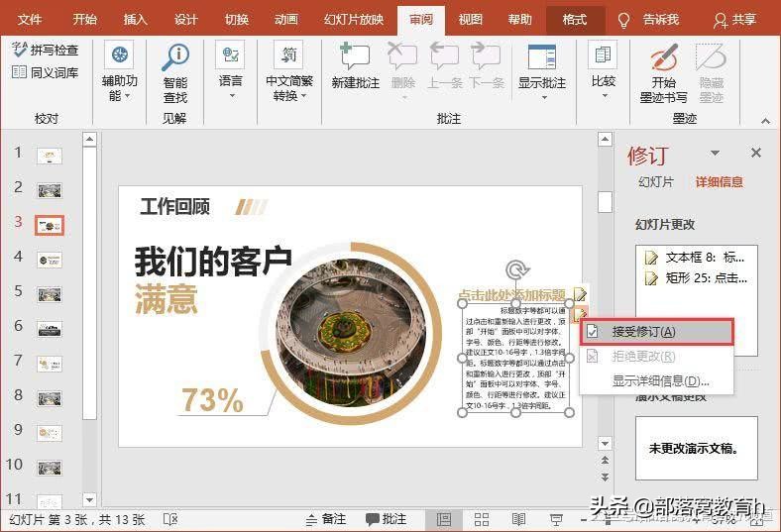Click the spell-check status icon in status bar
This screenshot has width=781, height=532.
click(x=170, y=519)
